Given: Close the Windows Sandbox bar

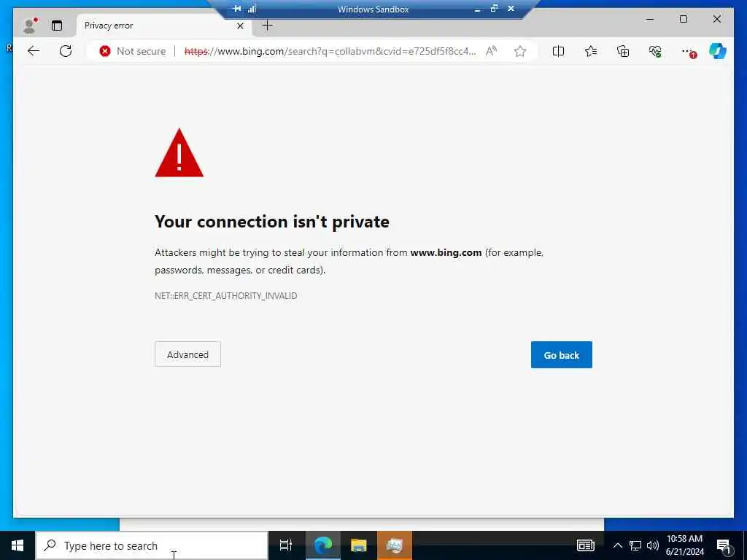Looking at the screenshot, I should coord(511,8).
